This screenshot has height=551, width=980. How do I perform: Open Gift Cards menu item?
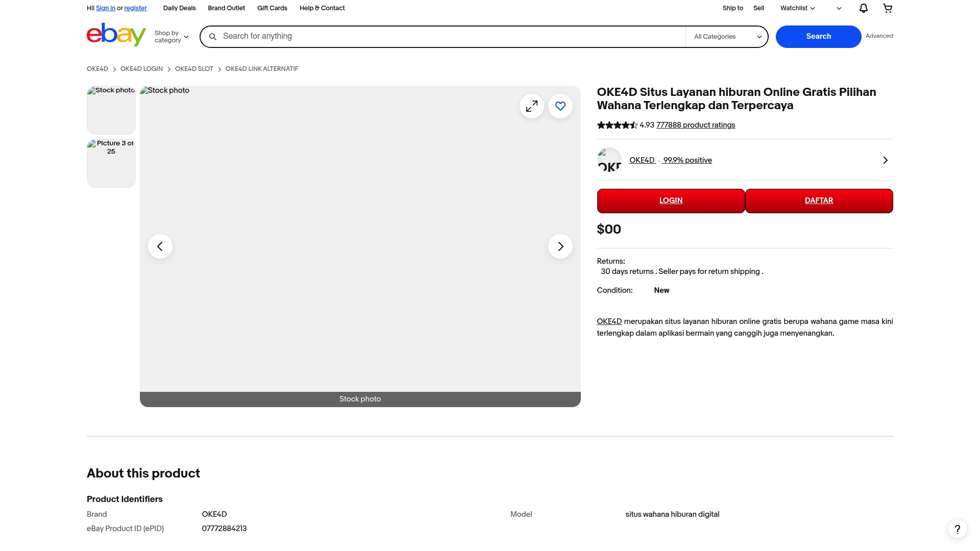pyautogui.click(x=272, y=8)
